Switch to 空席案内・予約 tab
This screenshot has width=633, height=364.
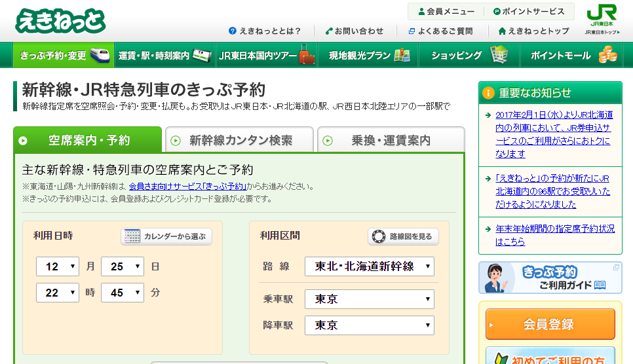[x=88, y=140]
